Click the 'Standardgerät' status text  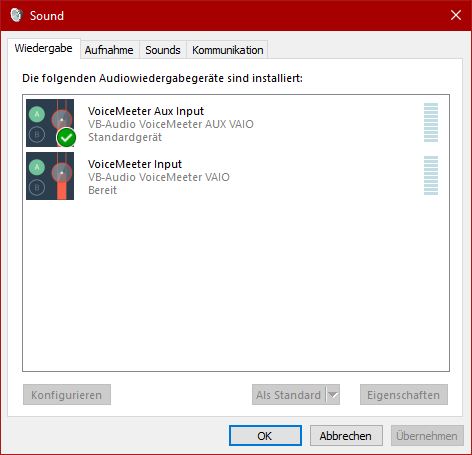point(125,137)
